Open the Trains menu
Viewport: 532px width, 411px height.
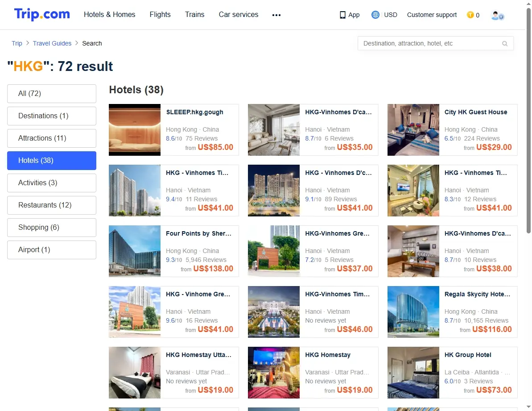pyautogui.click(x=195, y=15)
